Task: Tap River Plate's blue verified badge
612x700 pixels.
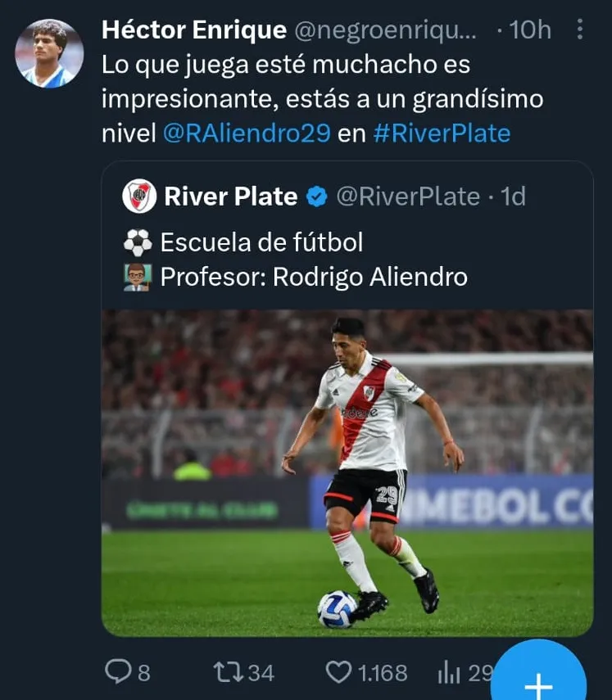Action: point(316,196)
